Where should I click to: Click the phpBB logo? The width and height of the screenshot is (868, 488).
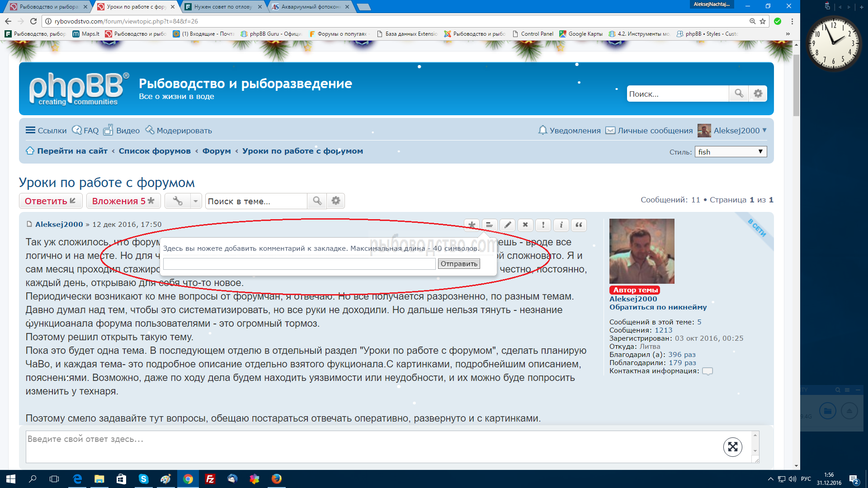pos(79,89)
